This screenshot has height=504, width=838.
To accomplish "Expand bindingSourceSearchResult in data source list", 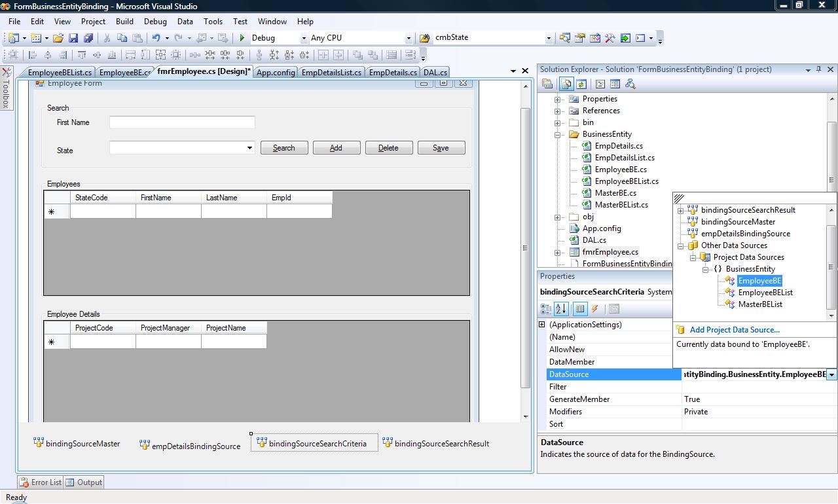I will 681,211.
